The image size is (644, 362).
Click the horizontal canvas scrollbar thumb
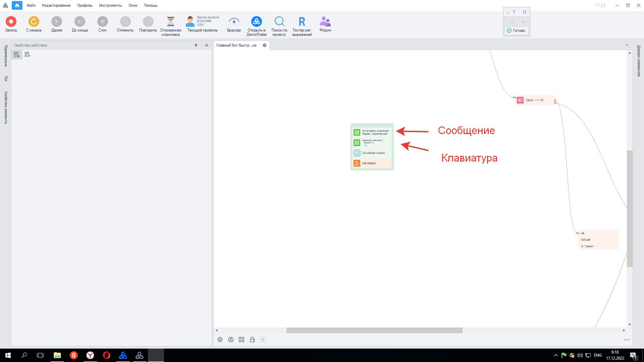(374, 330)
